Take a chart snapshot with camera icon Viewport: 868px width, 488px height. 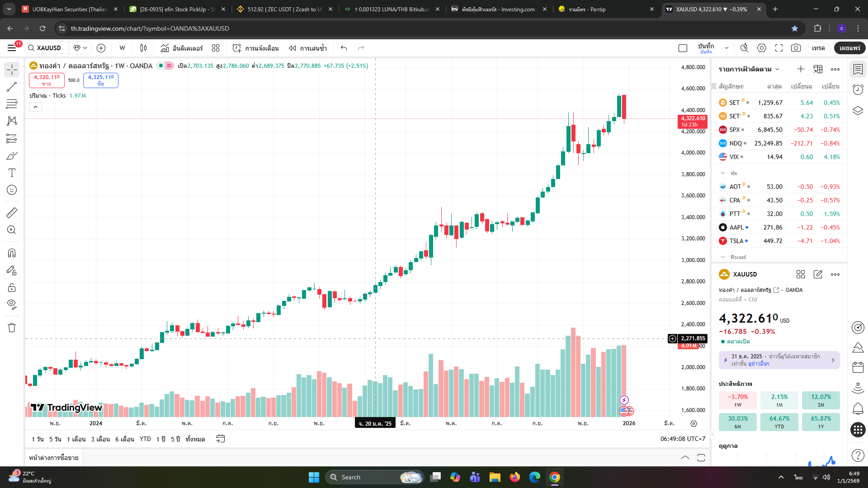click(796, 48)
